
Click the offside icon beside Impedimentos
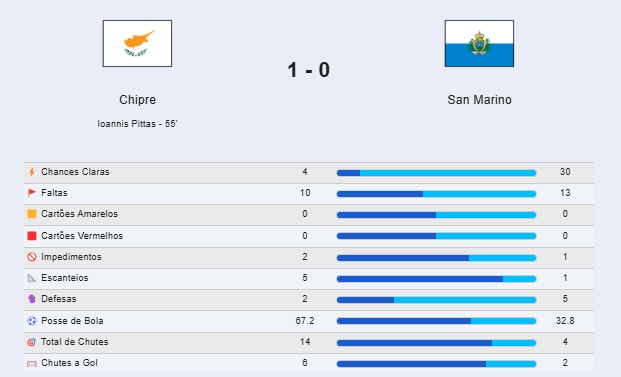coord(32,257)
